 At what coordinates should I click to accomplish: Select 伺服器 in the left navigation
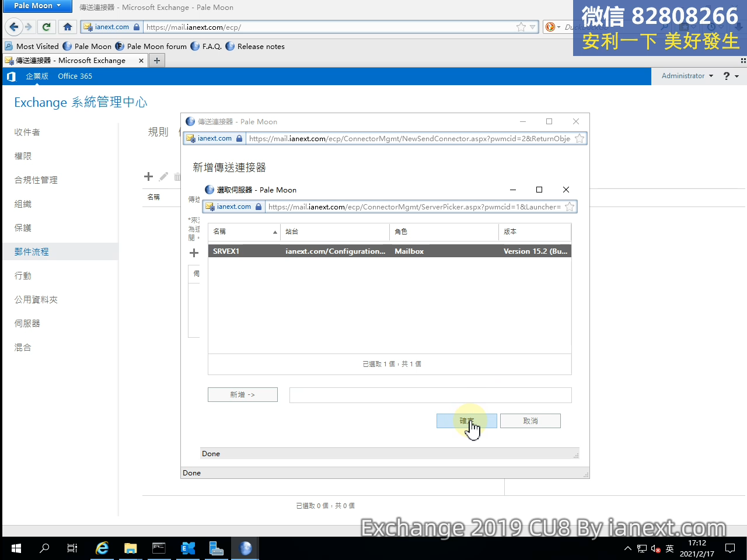[27, 324]
